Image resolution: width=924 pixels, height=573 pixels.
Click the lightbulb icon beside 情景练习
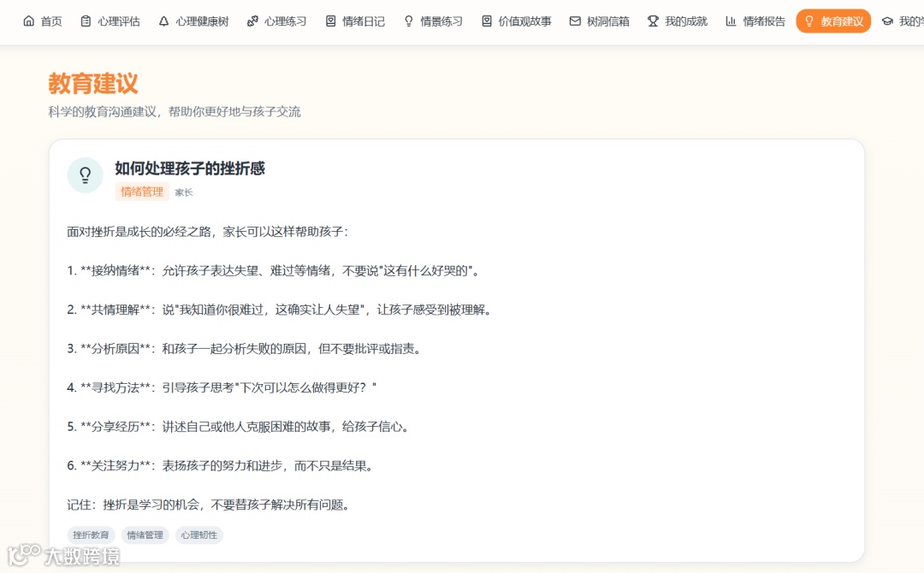click(408, 21)
